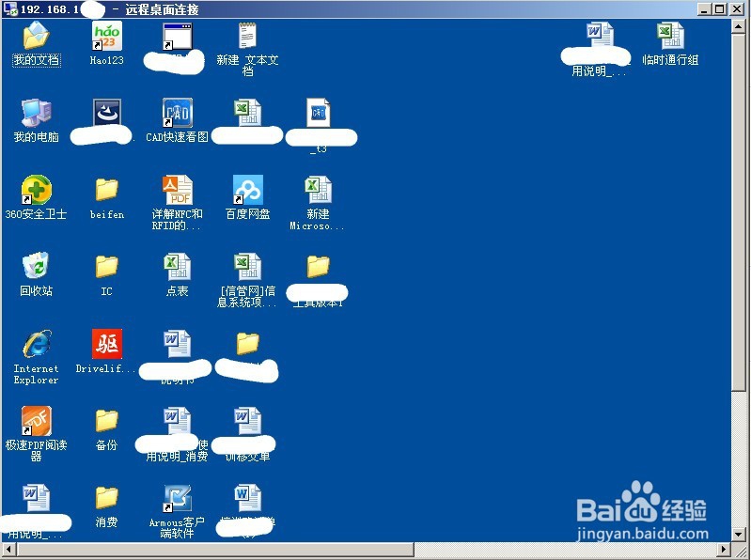Screen dimensions: 751x560
Task: Close the remote desktop connection window
Action: (x=737, y=9)
